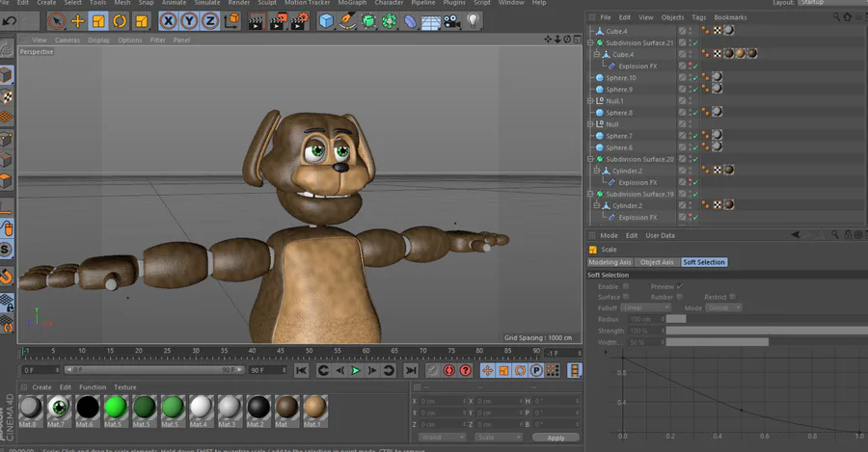Image resolution: width=868 pixels, height=452 pixels.
Task: Open the spline pen tool icon
Action: 347,21
